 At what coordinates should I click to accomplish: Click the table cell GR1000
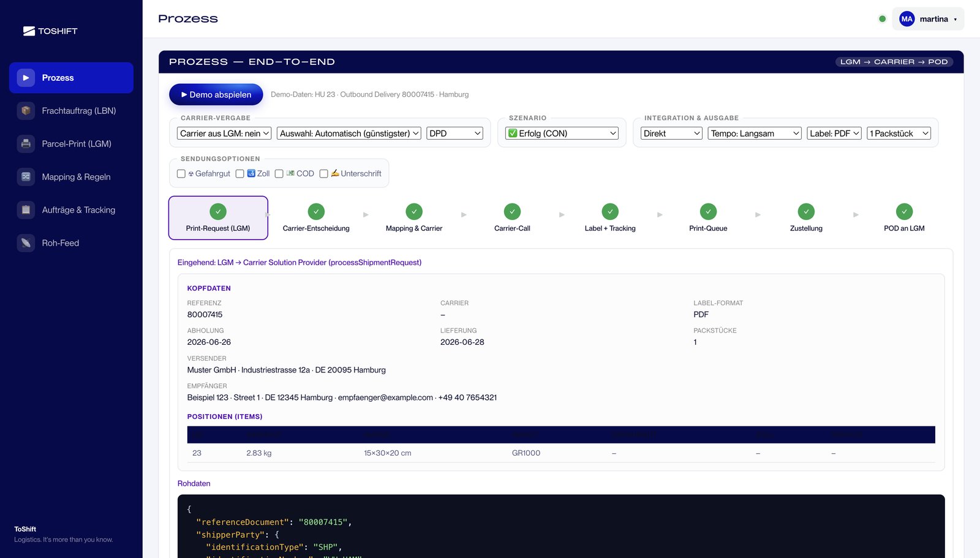pyautogui.click(x=526, y=453)
